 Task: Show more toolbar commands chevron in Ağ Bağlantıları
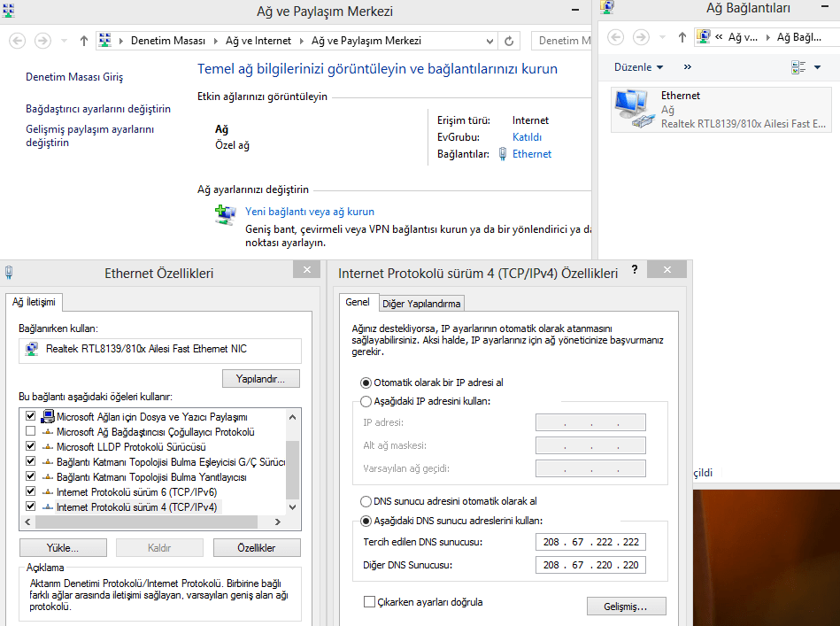click(x=688, y=67)
